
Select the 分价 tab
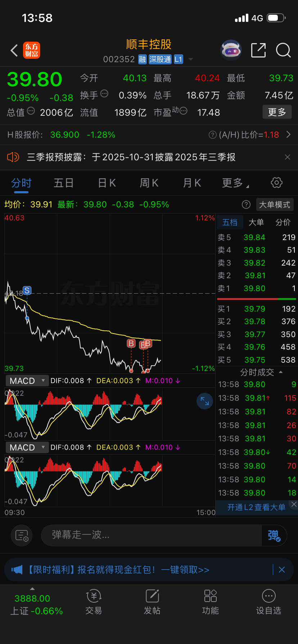click(283, 222)
